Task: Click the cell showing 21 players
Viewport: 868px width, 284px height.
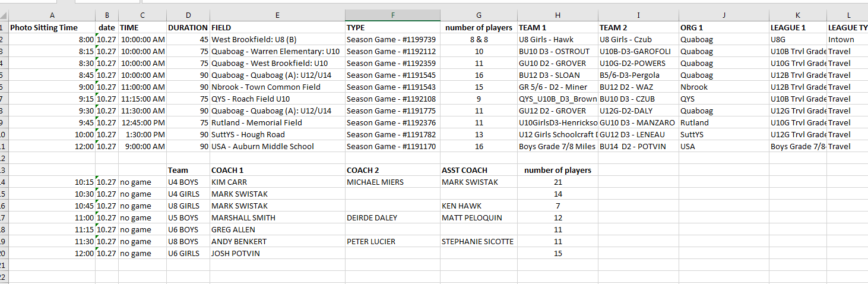Action: [557, 182]
